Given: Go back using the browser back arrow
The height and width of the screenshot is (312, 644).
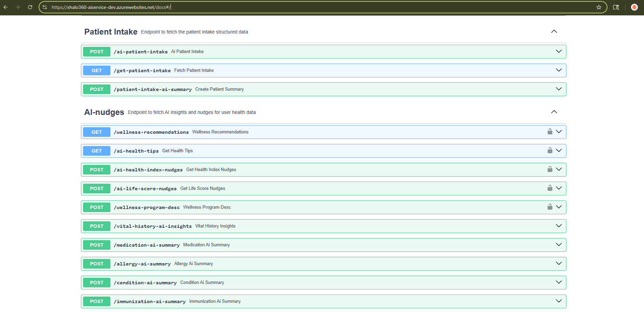Looking at the screenshot, I should [6, 7].
